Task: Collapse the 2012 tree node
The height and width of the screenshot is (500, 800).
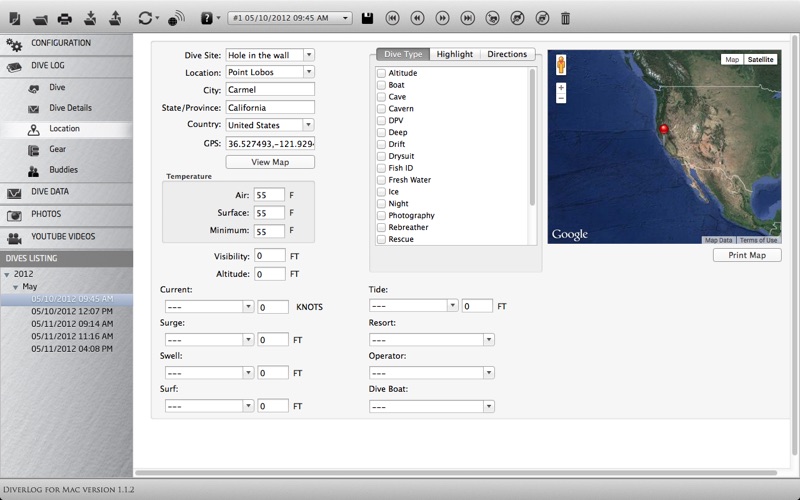Action: click(x=7, y=274)
